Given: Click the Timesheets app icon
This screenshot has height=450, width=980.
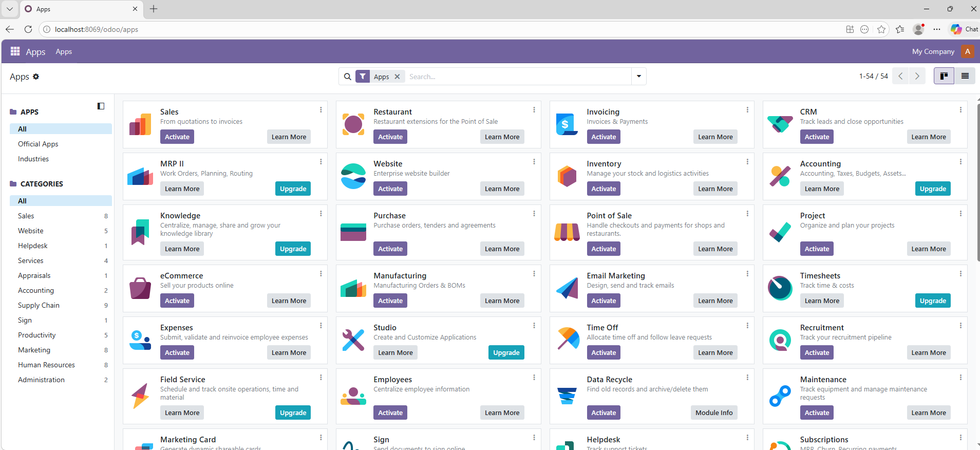Looking at the screenshot, I should point(780,288).
